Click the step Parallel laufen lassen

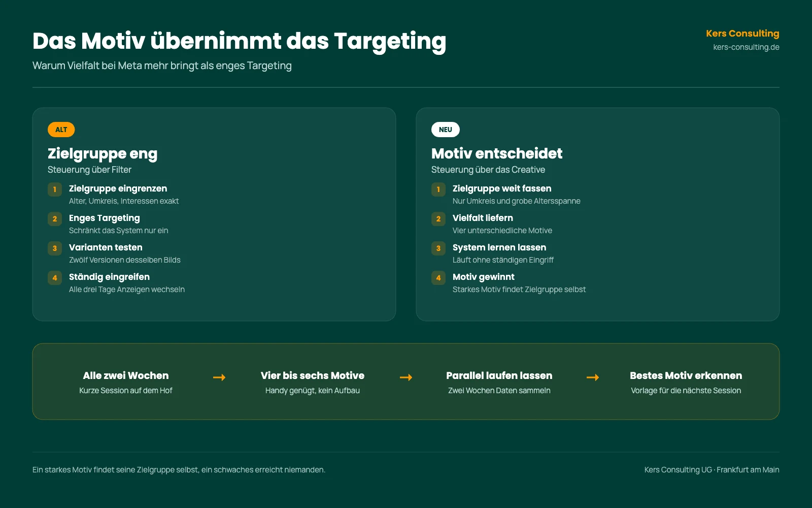pos(499,375)
